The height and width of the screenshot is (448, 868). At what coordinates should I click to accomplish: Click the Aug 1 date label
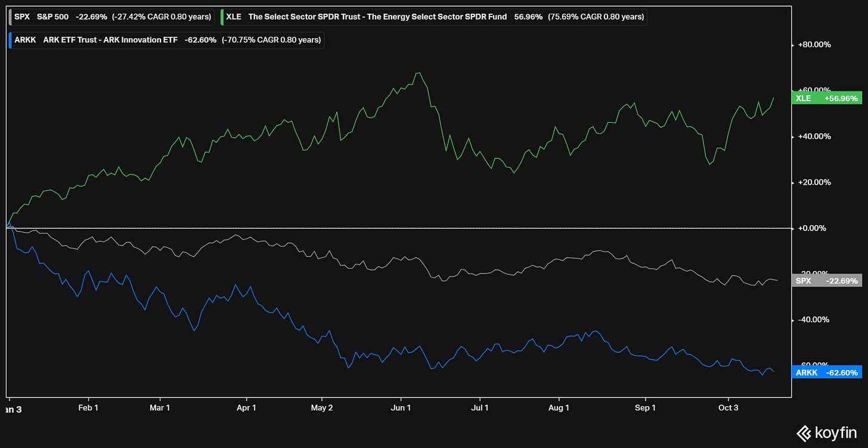tap(559, 408)
